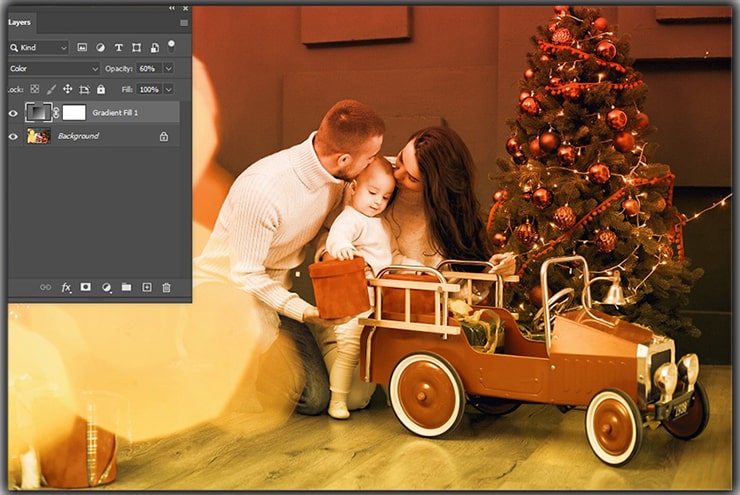Select the Background layer thumbnail
740x495 pixels.
tap(39, 136)
